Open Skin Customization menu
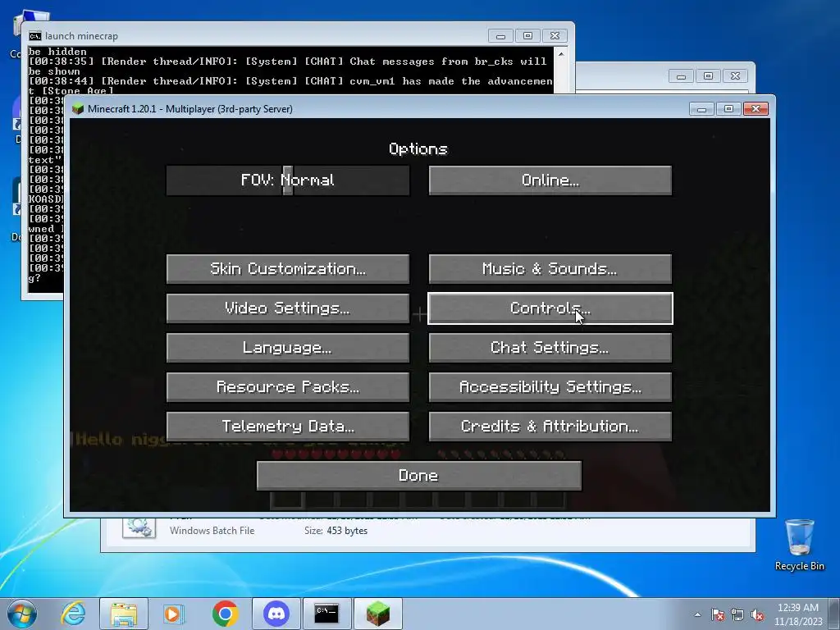 [288, 269]
